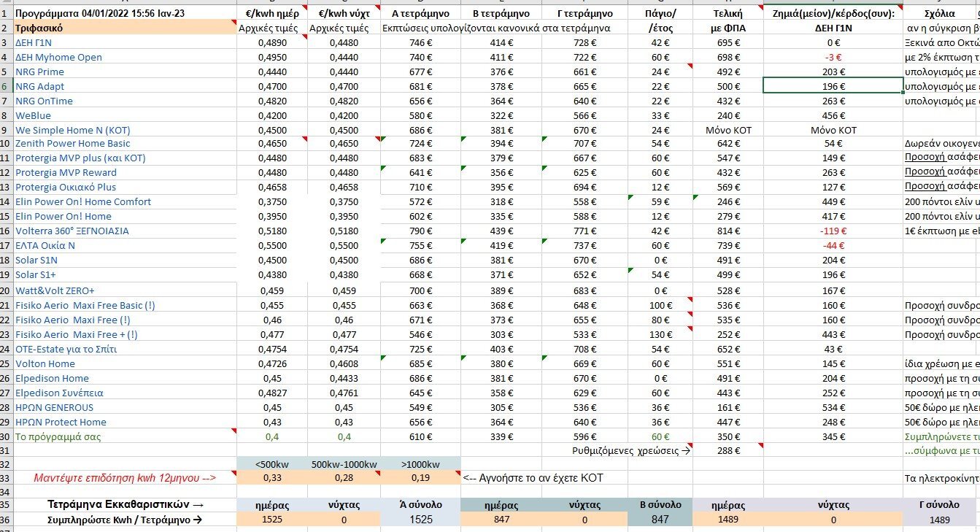Click the "We Simple Home N (ΚΟΤ)" cell
The height and width of the screenshot is (532, 980).
point(124,130)
